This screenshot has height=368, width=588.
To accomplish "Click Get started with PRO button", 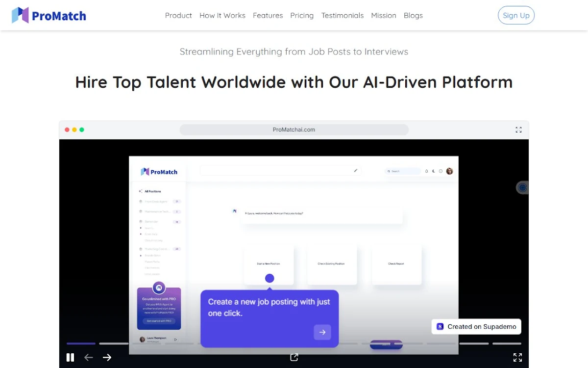I will click(159, 321).
